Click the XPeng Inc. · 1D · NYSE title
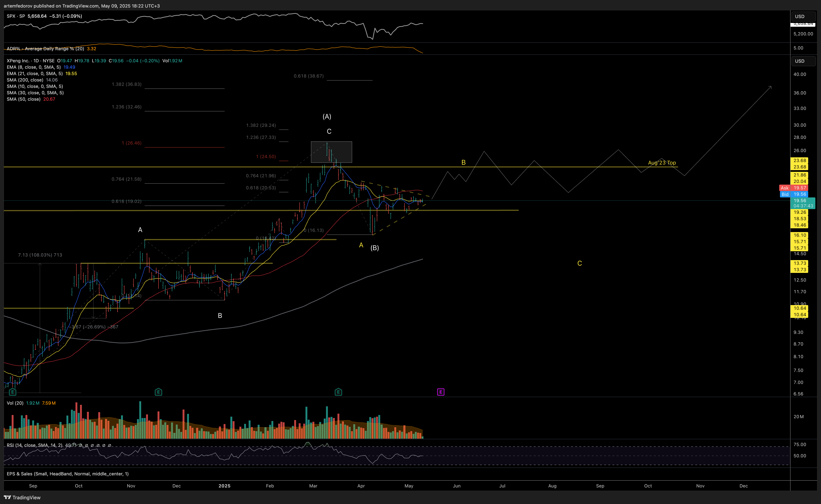Screen dimensions: 821x504 (x=31, y=61)
